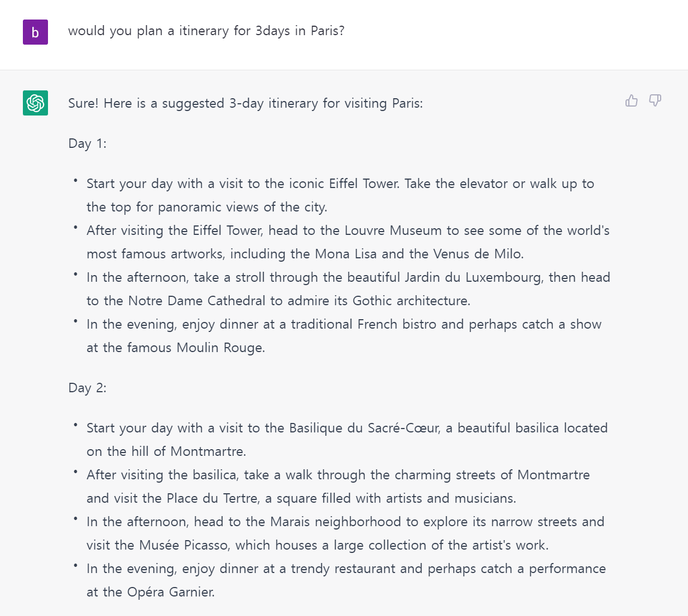The height and width of the screenshot is (616, 688).
Task: Click the green ChatGPT logo avatar
Action: (x=35, y=103)
